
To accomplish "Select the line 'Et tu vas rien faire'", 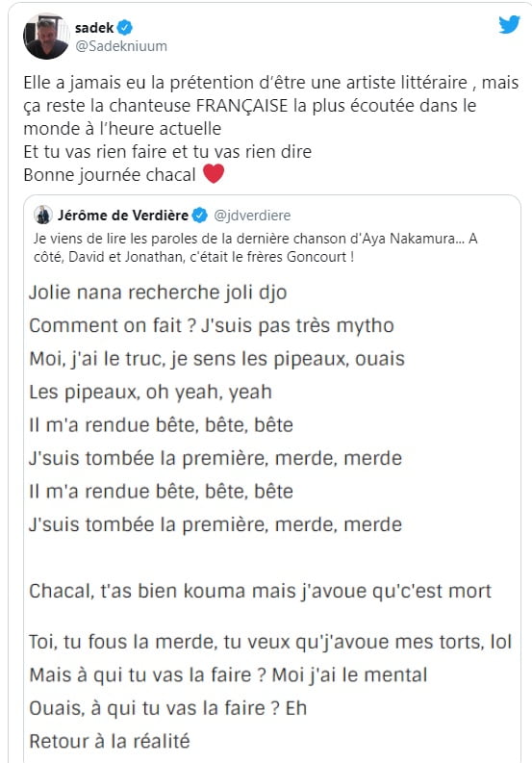I will (x=167, y=152).
